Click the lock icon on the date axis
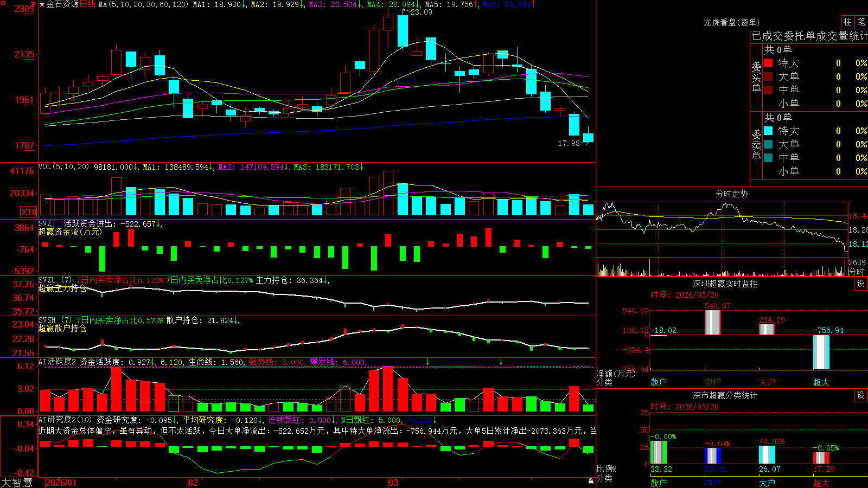Screen dimensions: 868x488 591,481
